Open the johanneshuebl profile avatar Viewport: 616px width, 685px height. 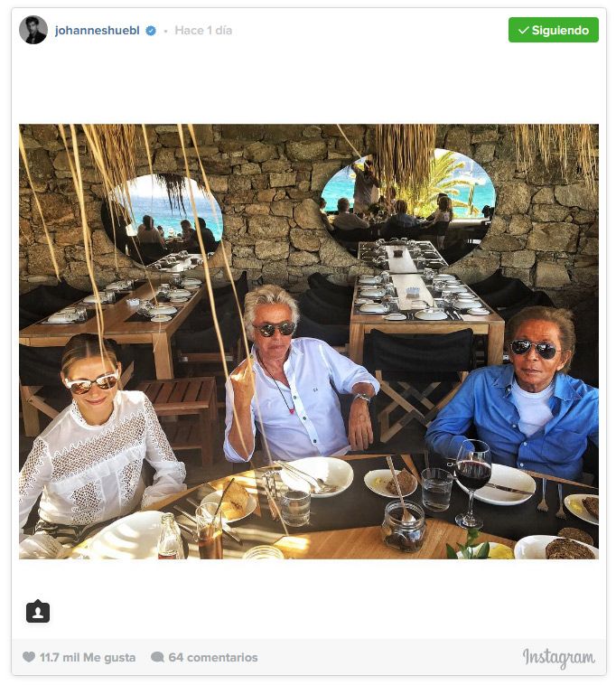click(x=33, y=30)
